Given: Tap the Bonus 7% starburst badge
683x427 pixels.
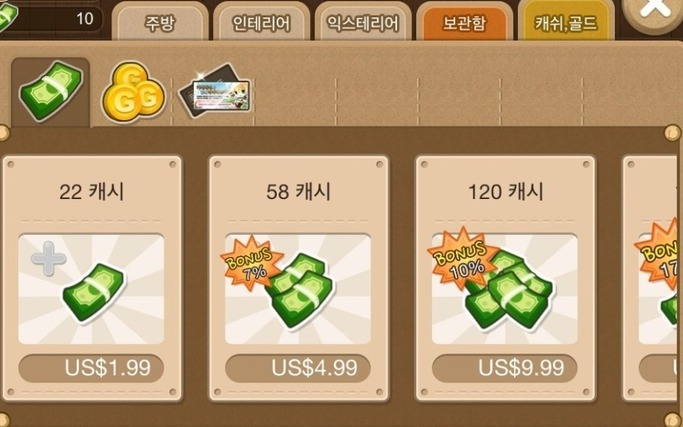Looking at the screenshot, I should 252,264.
